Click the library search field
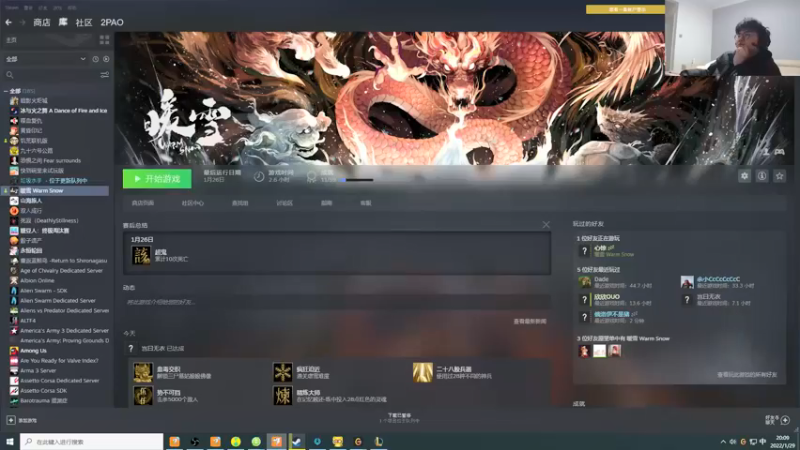This screenshot has height=450, width=800. 51,75
